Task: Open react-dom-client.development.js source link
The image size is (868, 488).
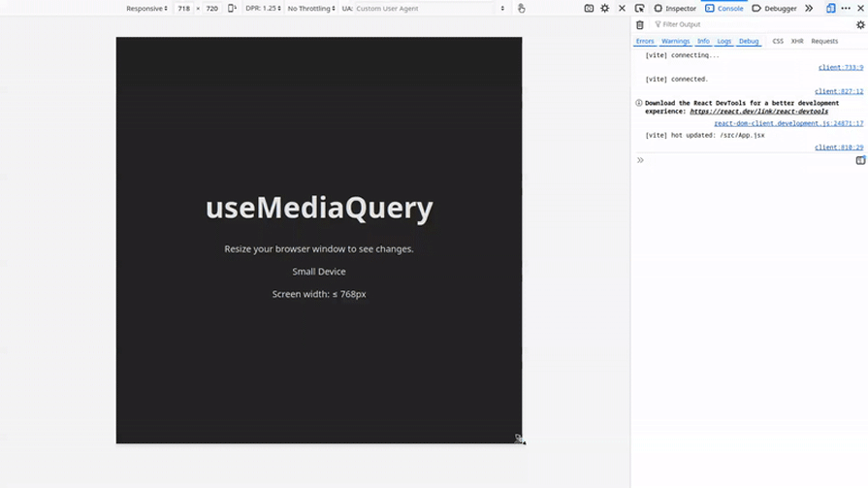Action: coord(788,123)
